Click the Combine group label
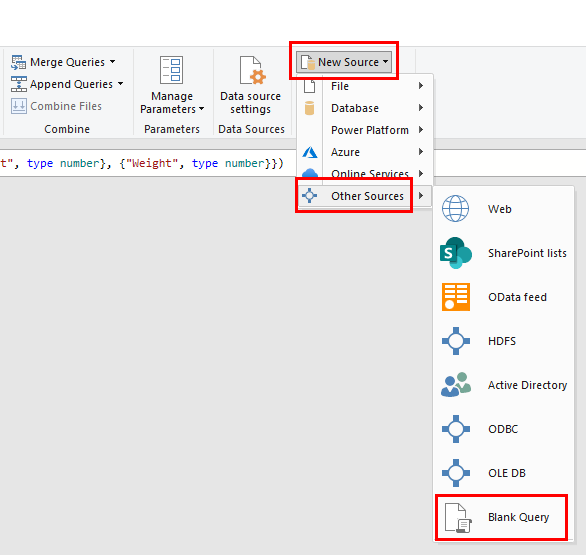 (x=67, y=129)
